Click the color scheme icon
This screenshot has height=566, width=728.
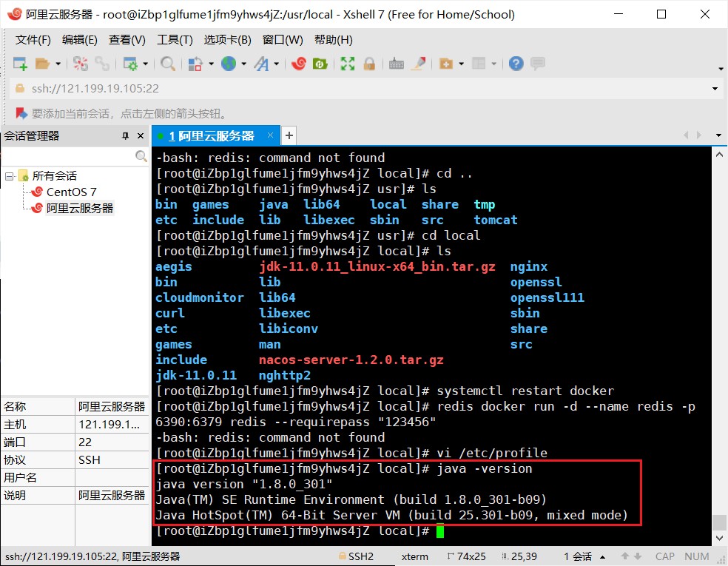pos(195,63)
